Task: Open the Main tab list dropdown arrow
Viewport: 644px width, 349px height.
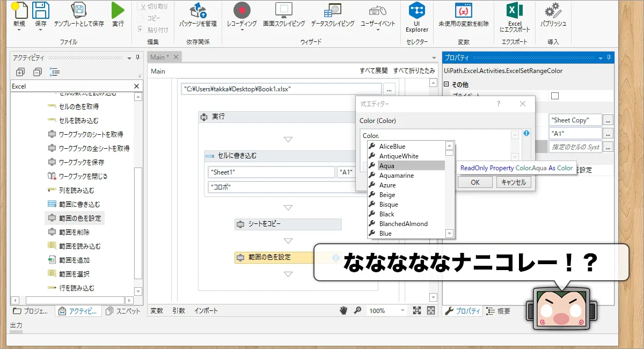Action: coord(434,57)
